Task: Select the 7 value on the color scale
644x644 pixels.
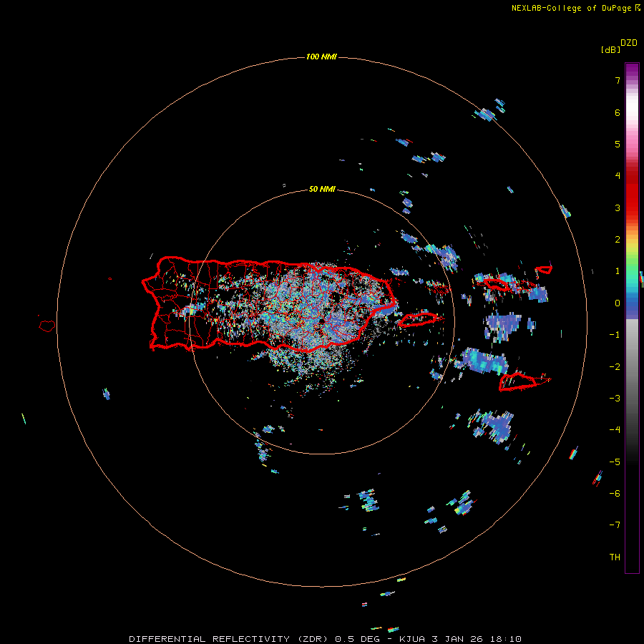Action: click(618, 80)
